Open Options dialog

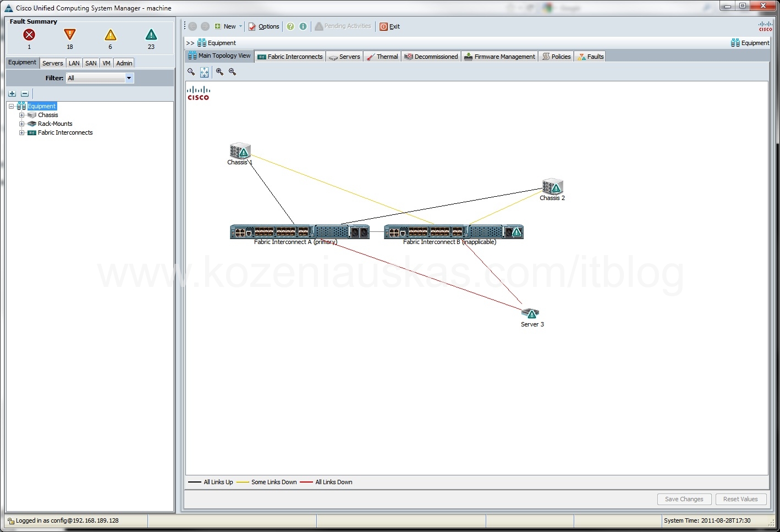pyautogui.click(x=264, y=26)
